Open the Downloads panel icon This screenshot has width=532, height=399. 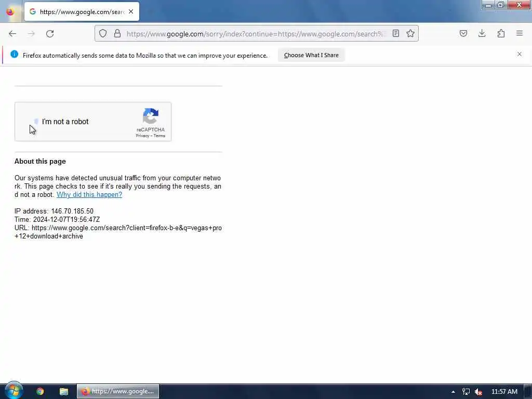[x=482, y=33]
